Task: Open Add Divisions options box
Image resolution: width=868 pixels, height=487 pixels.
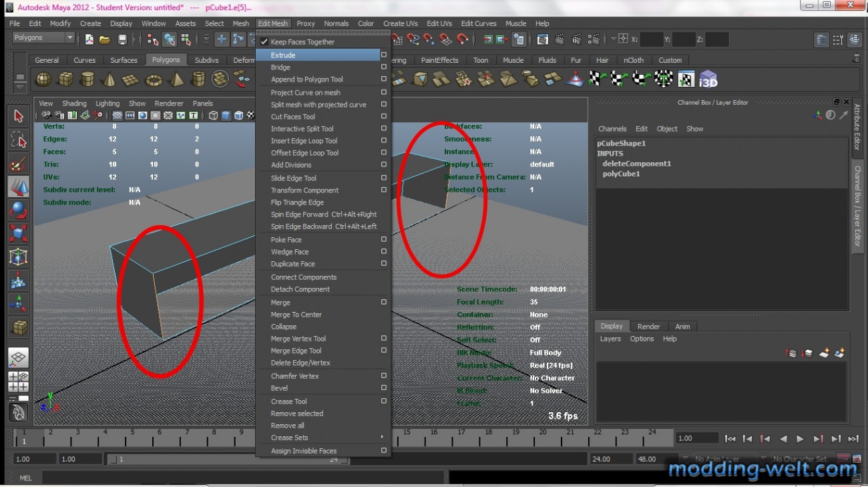Action: [384, 164]
